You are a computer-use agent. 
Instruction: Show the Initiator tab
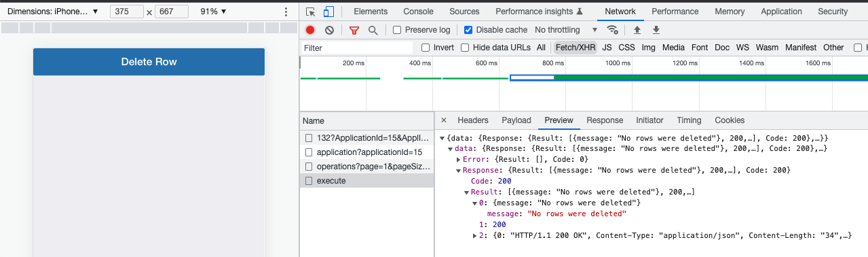(649, 120)
